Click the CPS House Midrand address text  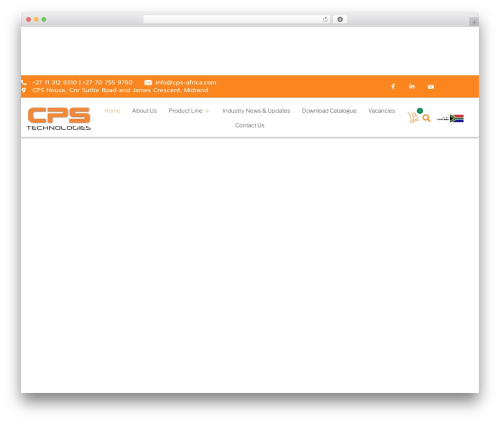(x=120, y=90)
